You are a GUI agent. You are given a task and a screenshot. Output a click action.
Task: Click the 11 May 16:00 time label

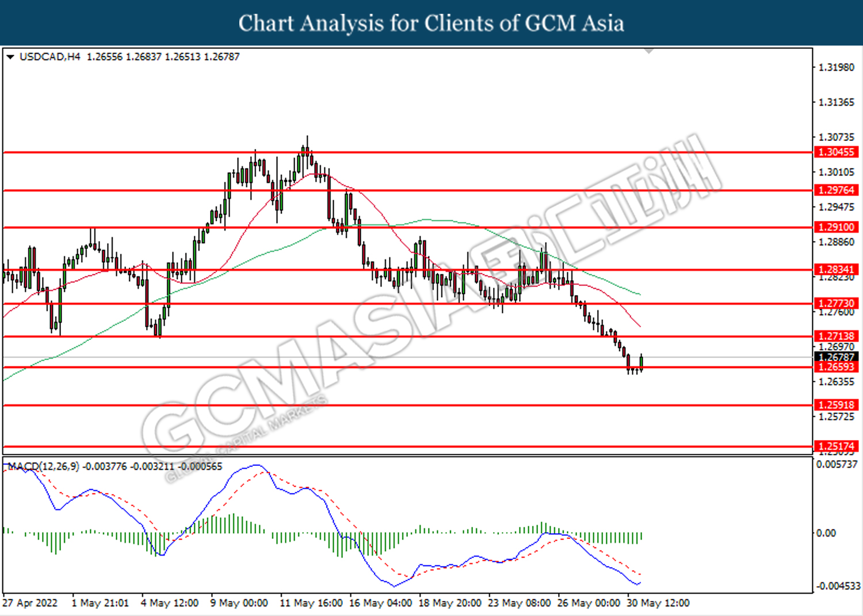click(x=311, y=603)
